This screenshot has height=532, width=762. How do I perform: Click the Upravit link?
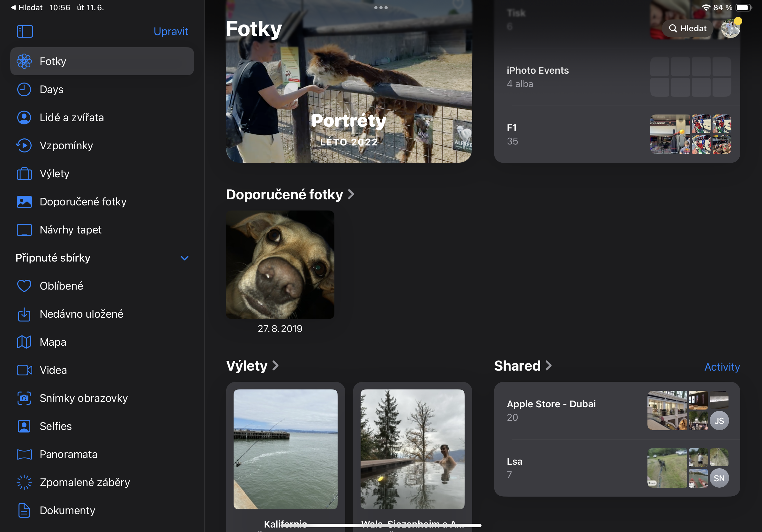[171, 31]
